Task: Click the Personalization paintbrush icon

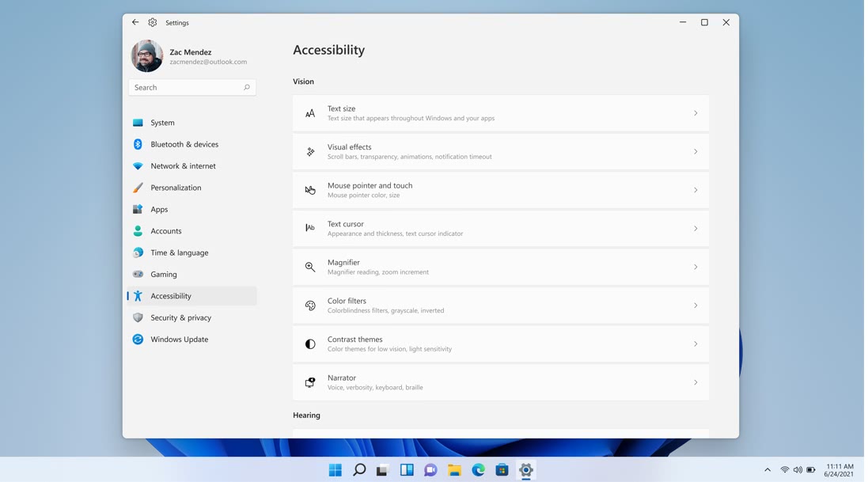Action: pyautogui.click(x=138, y=188)
